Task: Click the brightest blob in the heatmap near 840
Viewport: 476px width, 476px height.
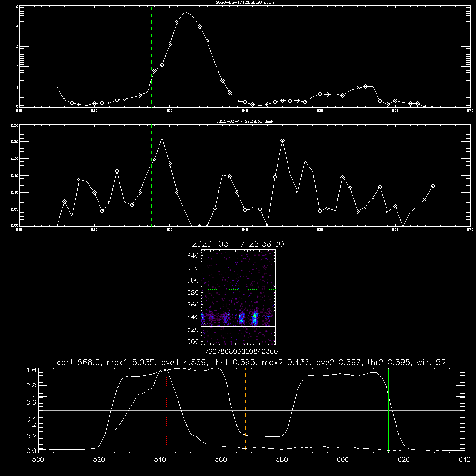Action: click(255, 318)
